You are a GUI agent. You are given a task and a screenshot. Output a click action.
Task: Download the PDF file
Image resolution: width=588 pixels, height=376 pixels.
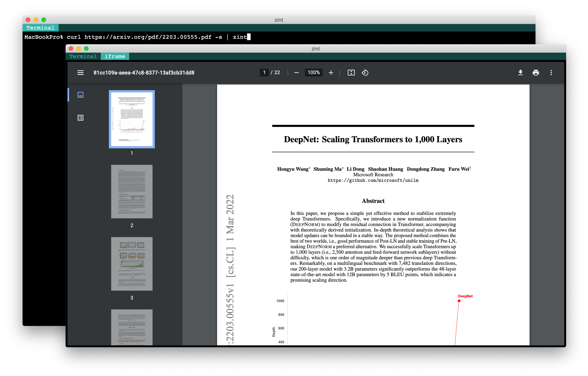[x=520, y=73]
